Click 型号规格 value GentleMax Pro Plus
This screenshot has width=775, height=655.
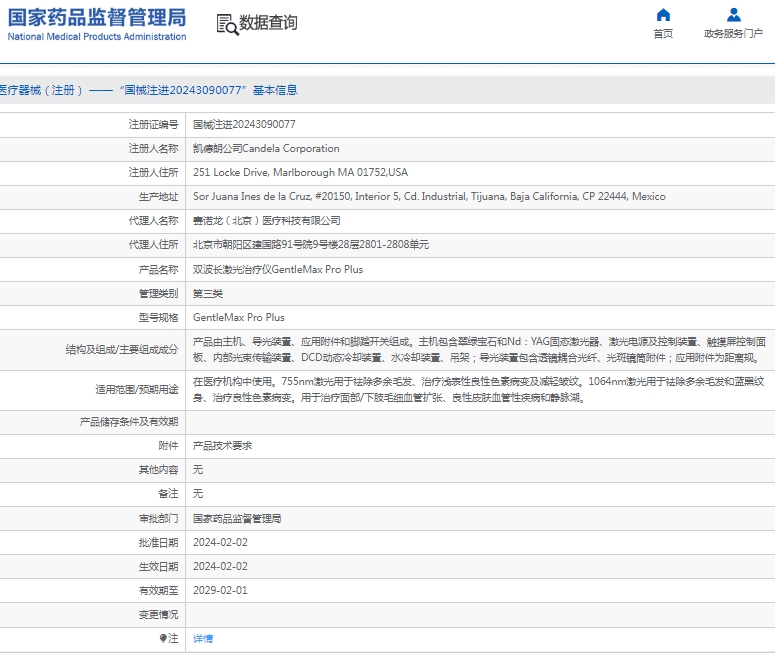pos(239,317)
